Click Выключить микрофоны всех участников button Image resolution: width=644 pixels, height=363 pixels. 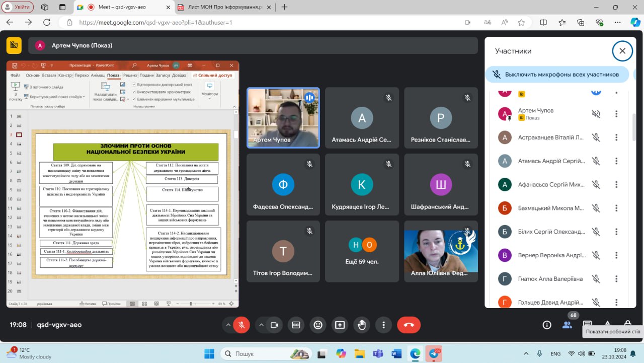(557, 75)
